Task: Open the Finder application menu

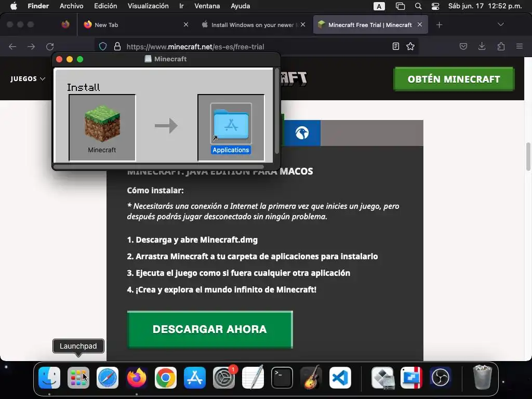Action: click(38, 6)
